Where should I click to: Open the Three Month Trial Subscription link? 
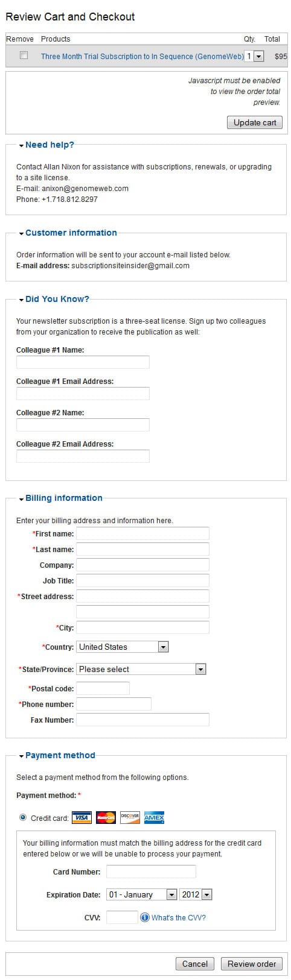(142, 56)
